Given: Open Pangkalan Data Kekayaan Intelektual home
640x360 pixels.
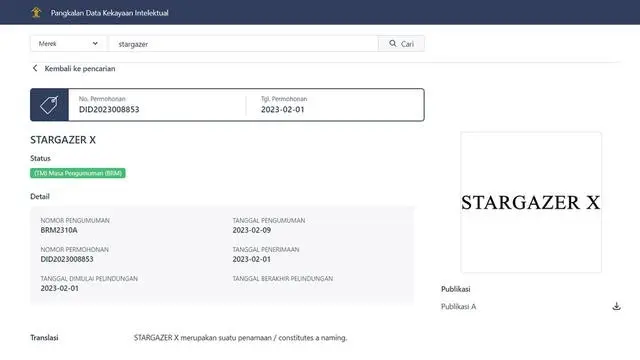Looking at the screenshot, I should click(109, 13).
